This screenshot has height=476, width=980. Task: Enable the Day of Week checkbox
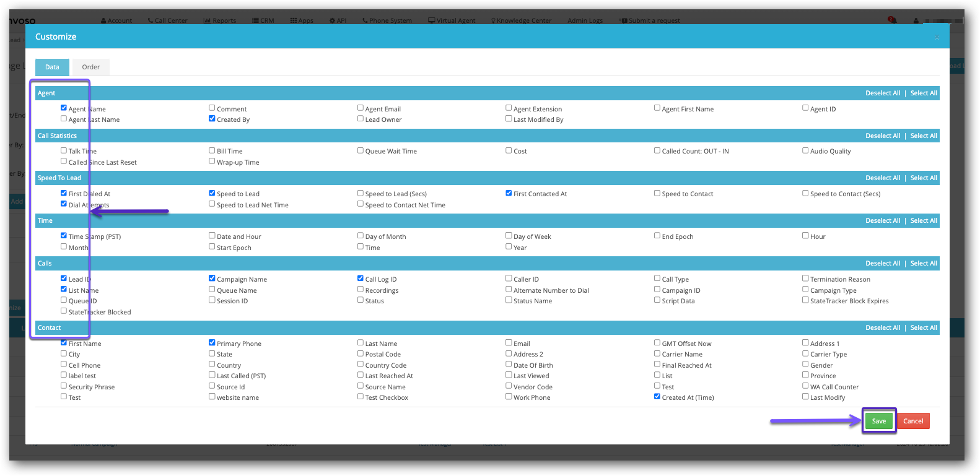pyautogui.click(x=509, y=235)
